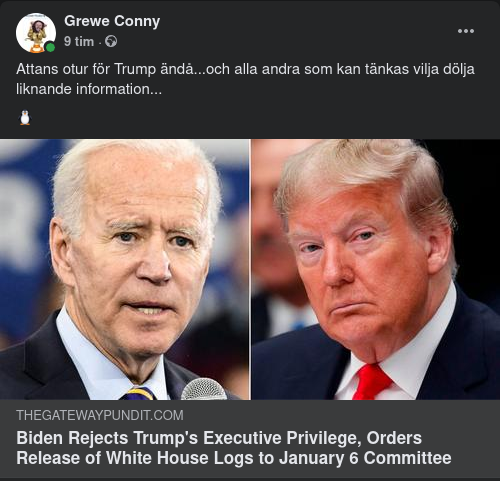Viewport: 500px width, 481px height.
Task: Click post text beginning "Attans otur för"
Action: (245, 79)
